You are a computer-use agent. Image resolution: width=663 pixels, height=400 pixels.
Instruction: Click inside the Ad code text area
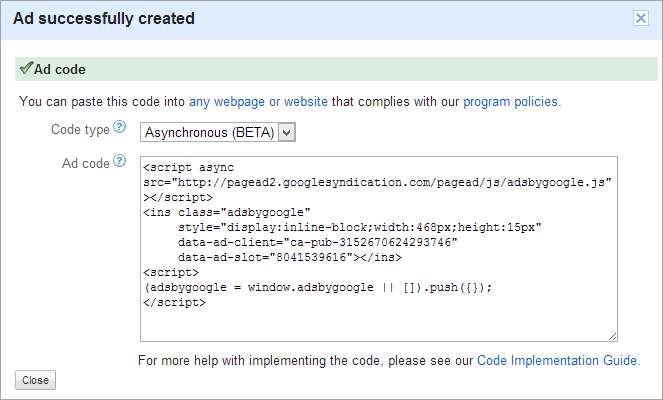379,249
